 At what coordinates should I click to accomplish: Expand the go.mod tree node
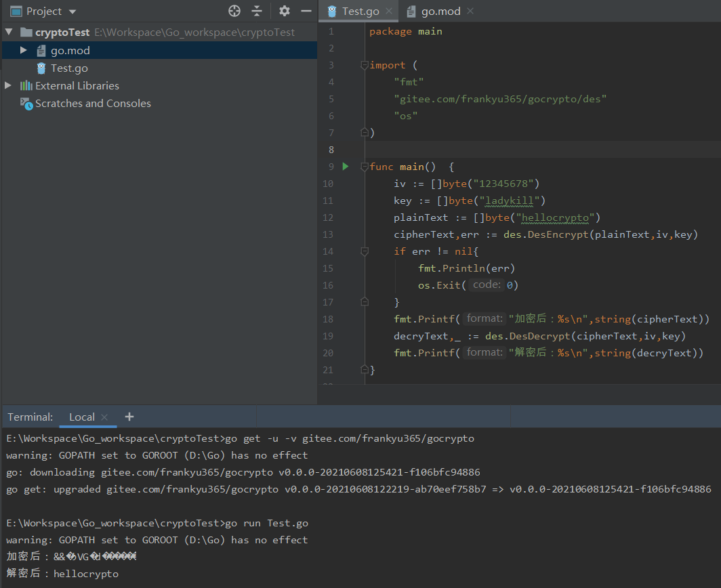(24, 50)
